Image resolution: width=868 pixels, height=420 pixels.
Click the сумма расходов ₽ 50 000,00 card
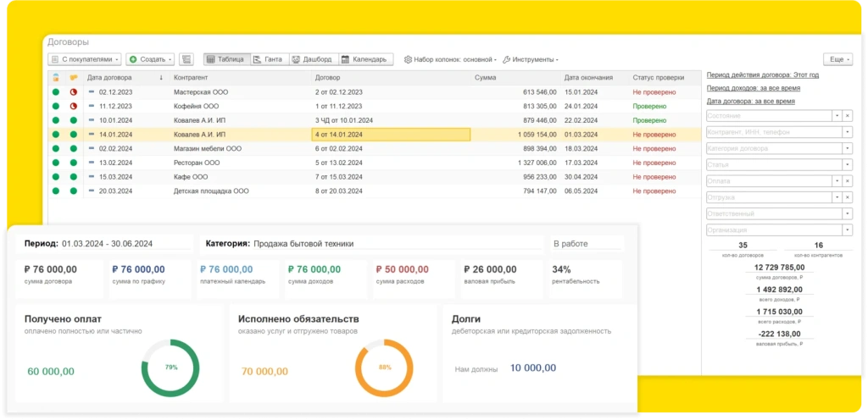[414, 279]
